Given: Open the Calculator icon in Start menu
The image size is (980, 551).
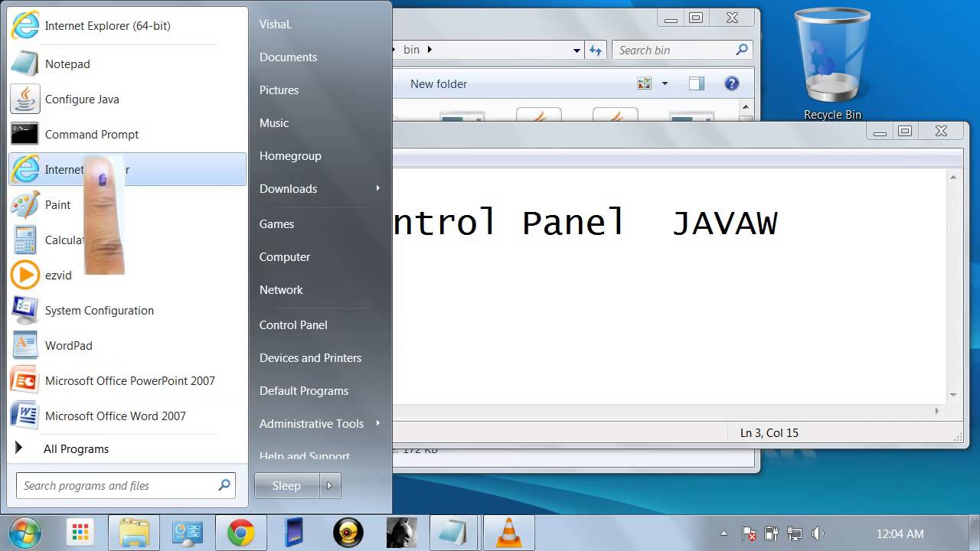Looking at the screenshot, I should click(24, 240).
